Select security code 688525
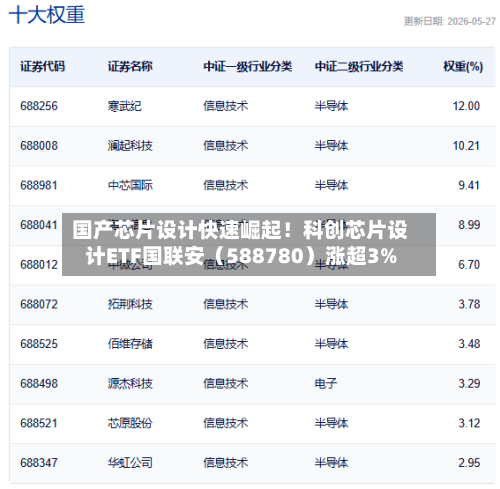Image resolution: width=500 pixels, height=489 pixels. pyautogui.click(x=39, y=344)
